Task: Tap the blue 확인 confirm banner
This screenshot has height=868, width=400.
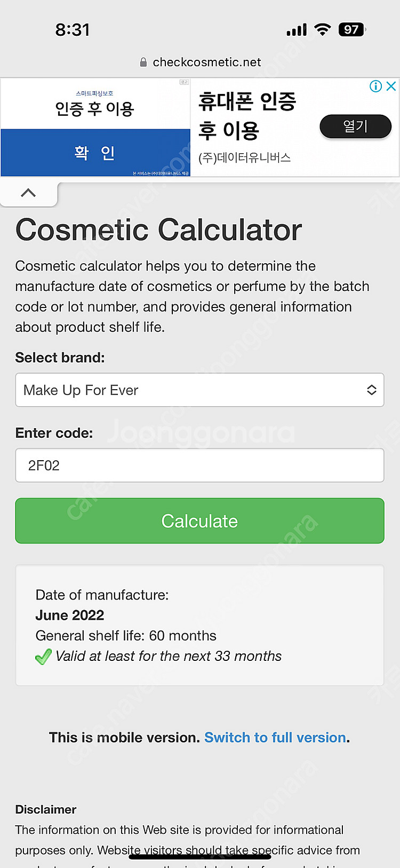Action: 95,153
